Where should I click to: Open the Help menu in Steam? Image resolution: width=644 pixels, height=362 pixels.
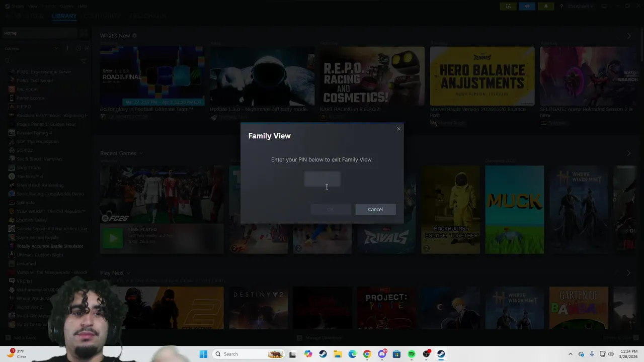coord(83,6)
